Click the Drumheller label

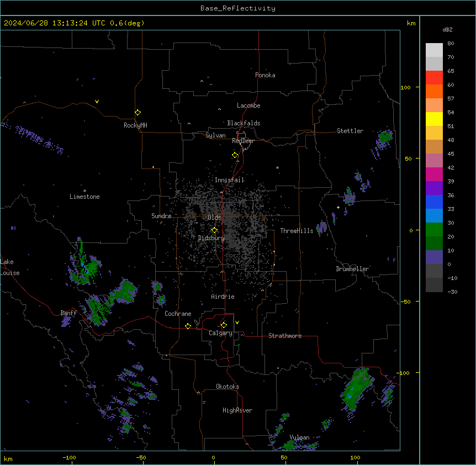click(x=352, y=269)
